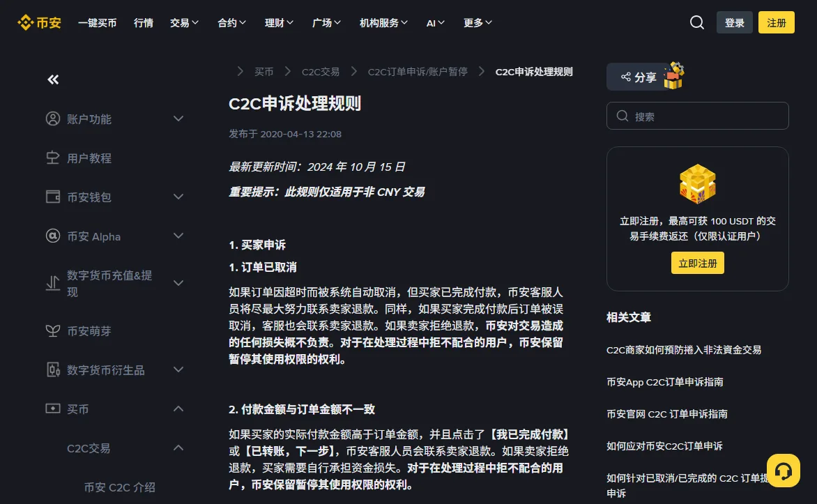
Task: Click the 币安萌芽 sprout icon
Action: (x=52, y=331)
